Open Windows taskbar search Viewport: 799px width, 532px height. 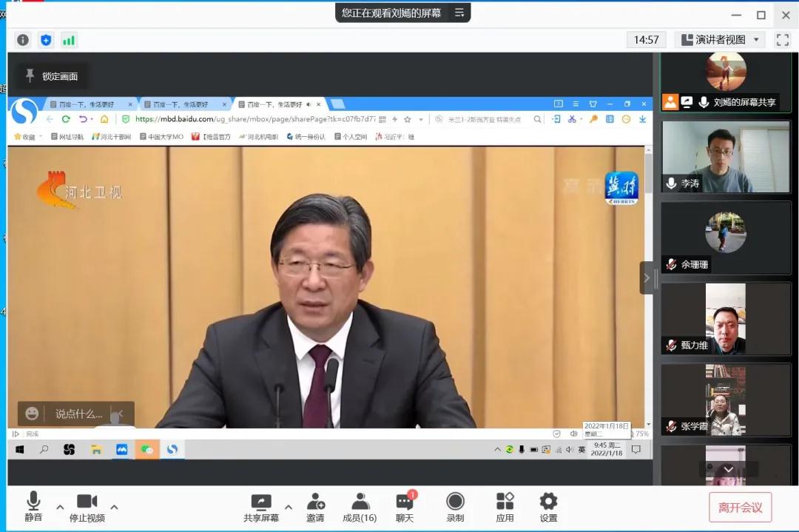44,449
